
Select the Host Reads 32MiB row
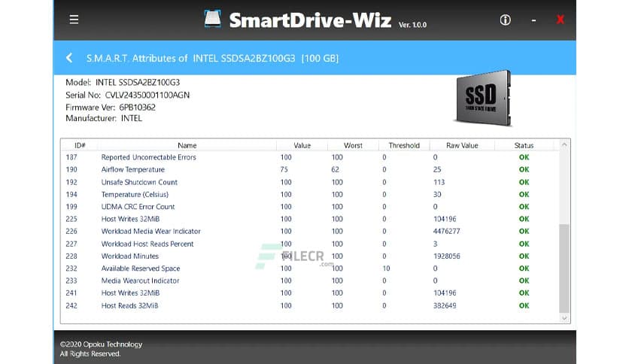point(310,305)
